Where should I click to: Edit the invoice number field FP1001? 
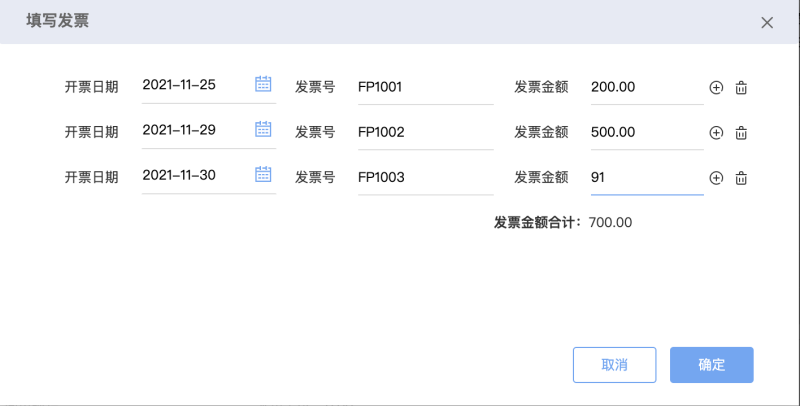(x=426, y=87)
